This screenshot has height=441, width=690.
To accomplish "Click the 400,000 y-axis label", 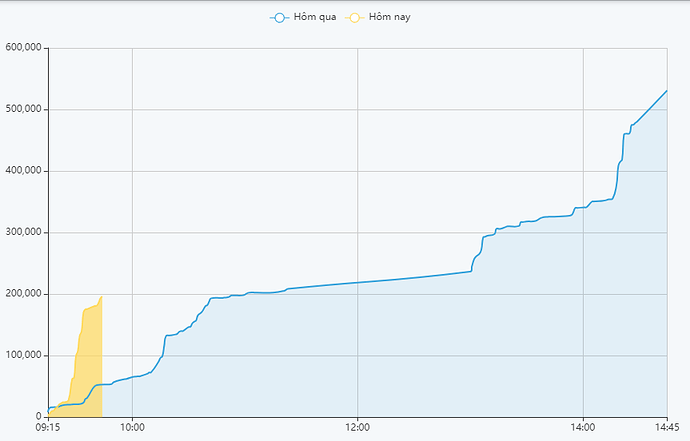I will pos(23,171).
